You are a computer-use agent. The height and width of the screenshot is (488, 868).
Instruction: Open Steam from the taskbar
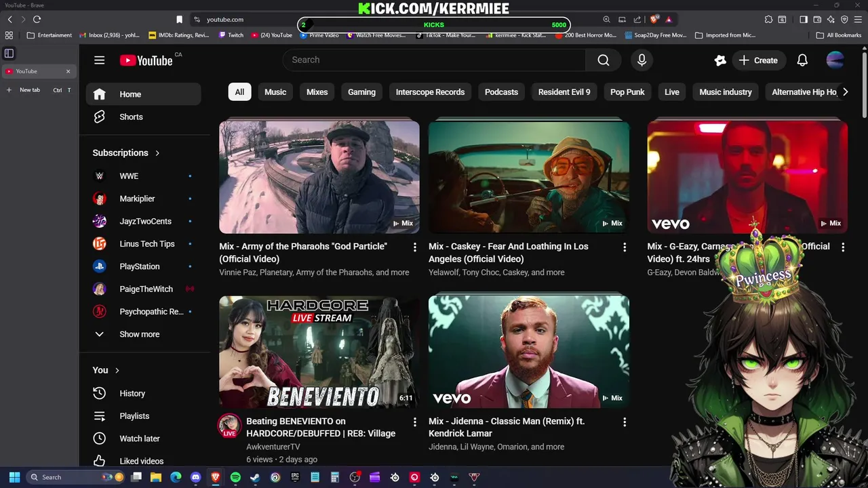point(255,477)
